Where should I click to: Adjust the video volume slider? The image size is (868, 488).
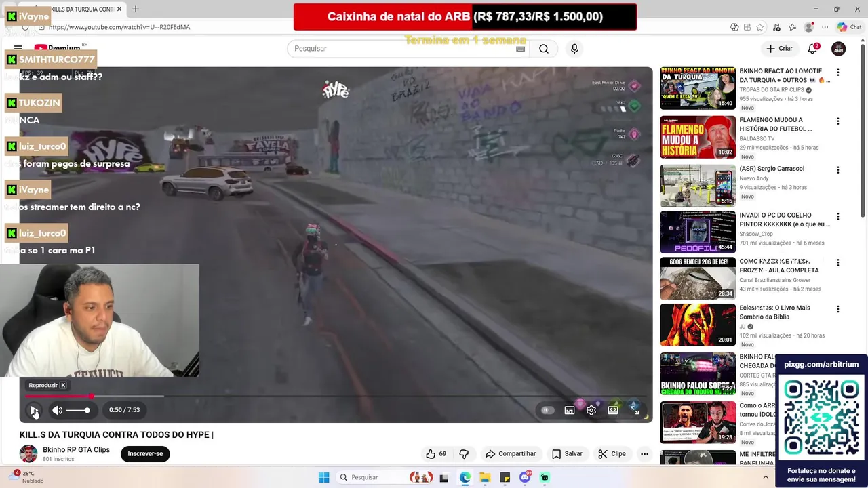pyautogui.click(x=78, y=410)
